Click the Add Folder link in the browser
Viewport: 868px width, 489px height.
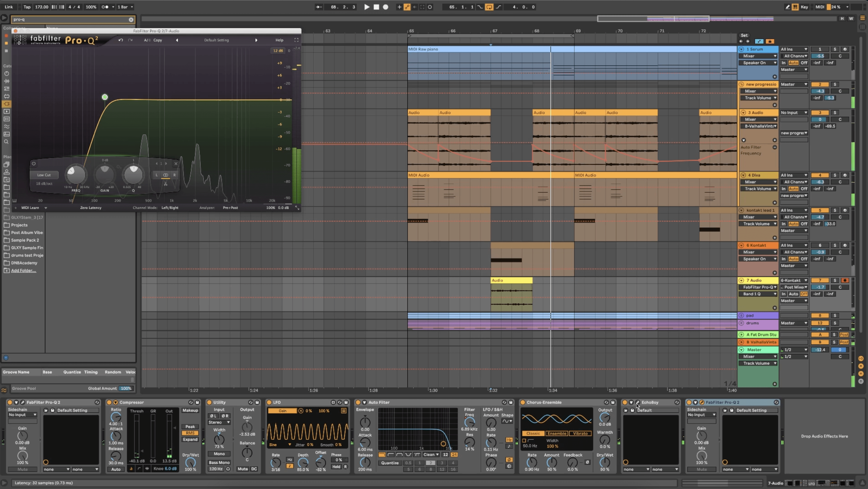point(23,271)
